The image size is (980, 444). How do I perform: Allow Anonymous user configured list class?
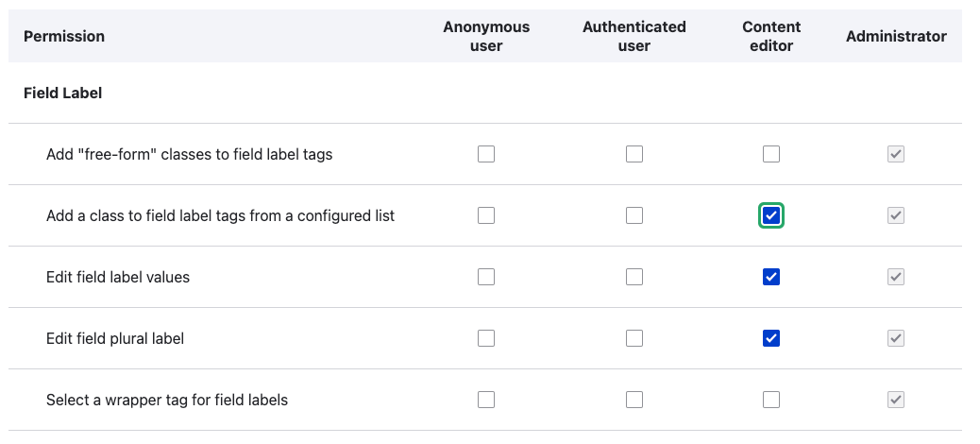pyautogui.click(x=485, y=215)
